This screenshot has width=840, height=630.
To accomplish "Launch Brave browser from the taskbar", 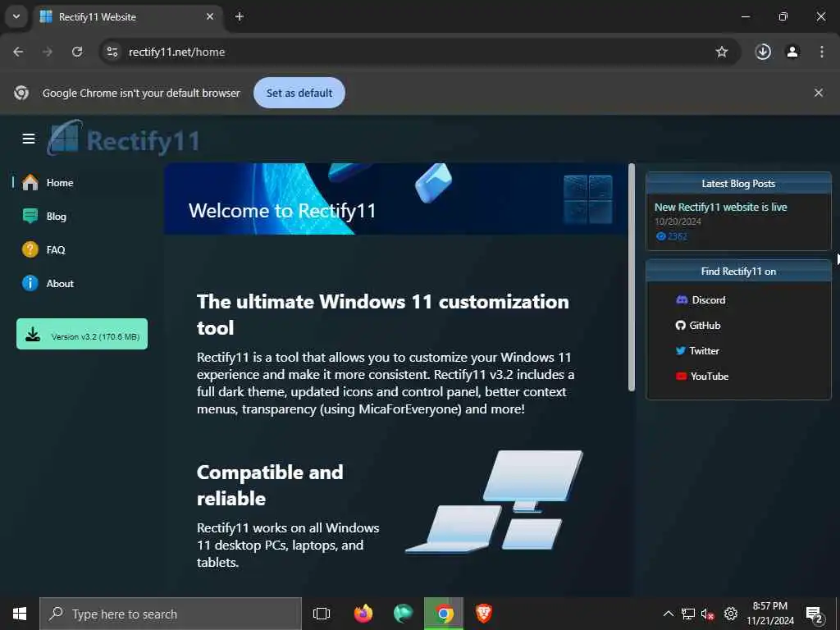I will (x=484, y=614).
